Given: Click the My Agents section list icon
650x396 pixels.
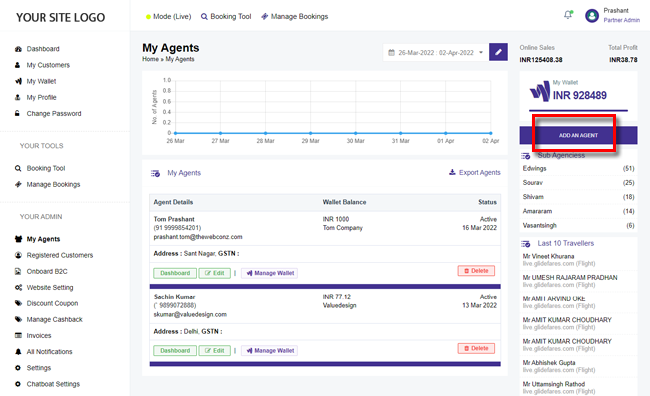Looking at the screenshot, I should click(x=155, y=173).
